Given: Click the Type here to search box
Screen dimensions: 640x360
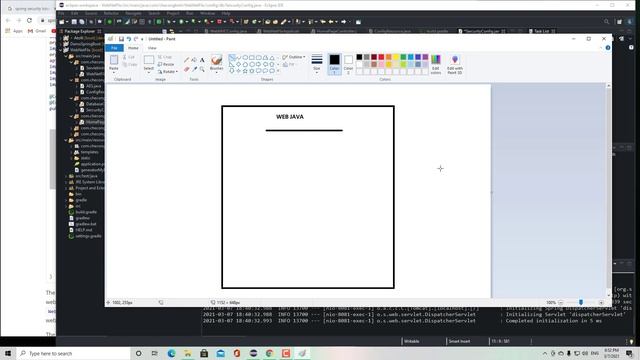Looking at the screenshot, I should [x=73, y=353].
